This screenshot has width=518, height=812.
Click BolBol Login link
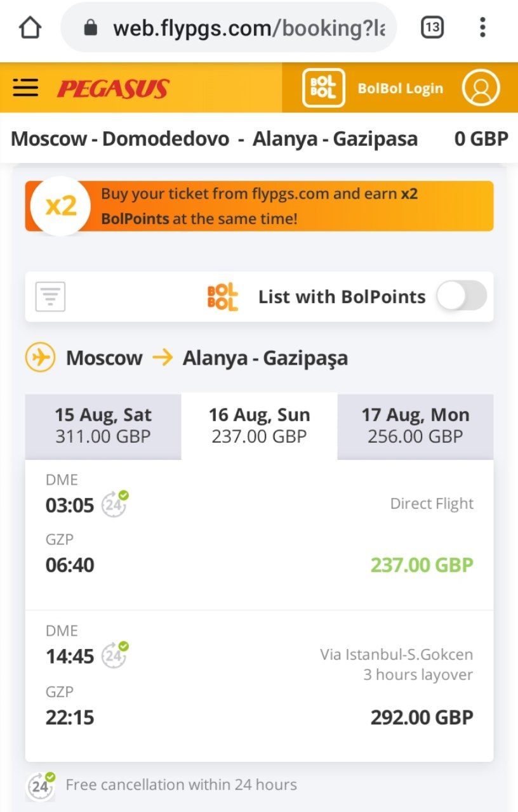tap(401, 88)
